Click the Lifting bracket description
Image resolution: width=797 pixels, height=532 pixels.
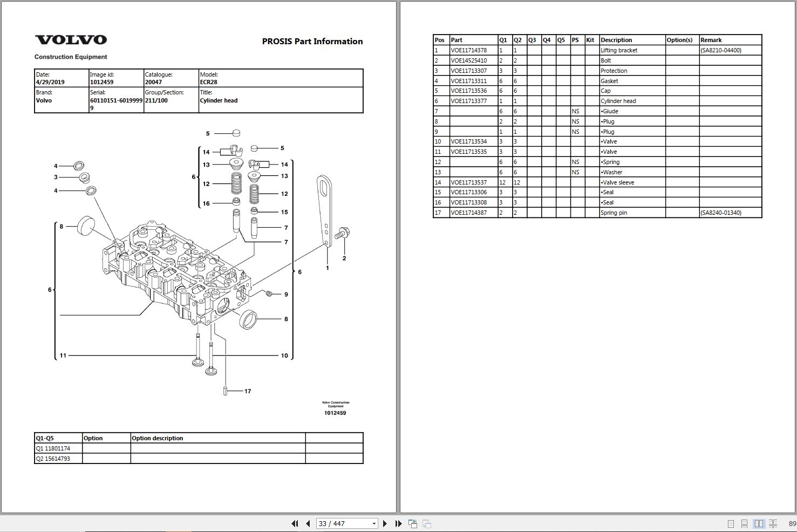click(x=619, y=50)
